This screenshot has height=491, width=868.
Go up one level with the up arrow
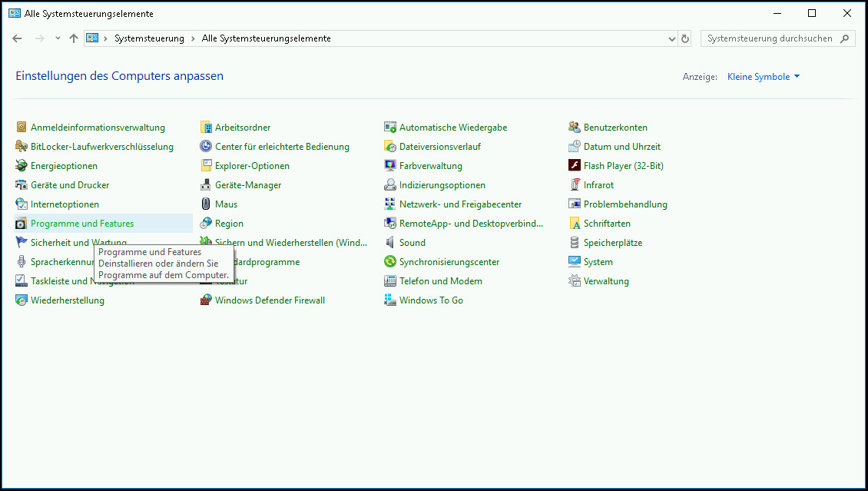tap(74, 38)
